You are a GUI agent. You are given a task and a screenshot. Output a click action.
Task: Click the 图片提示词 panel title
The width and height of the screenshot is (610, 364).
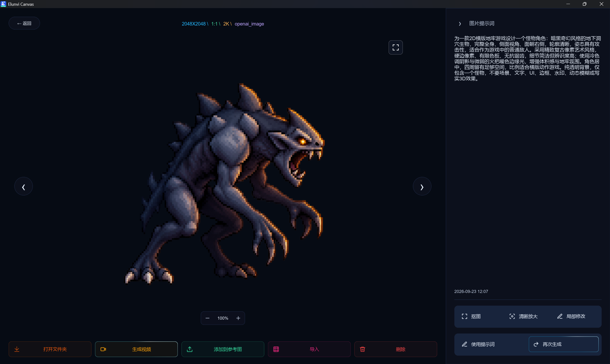coord(482,23)
